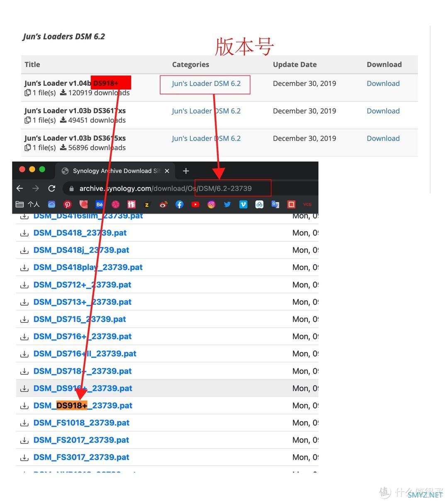Click download icon beside DSM_DS715_23739.pat

point(24,320)
